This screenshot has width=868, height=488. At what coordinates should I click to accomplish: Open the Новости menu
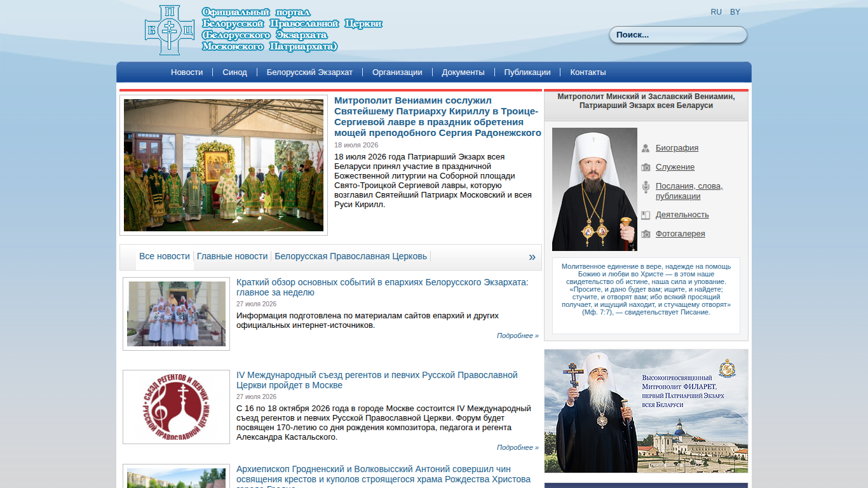tap(187, 72)
